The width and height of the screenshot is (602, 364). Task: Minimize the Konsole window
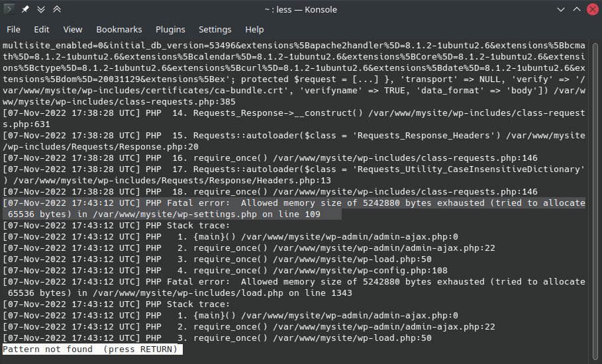[x=561, y=9]
